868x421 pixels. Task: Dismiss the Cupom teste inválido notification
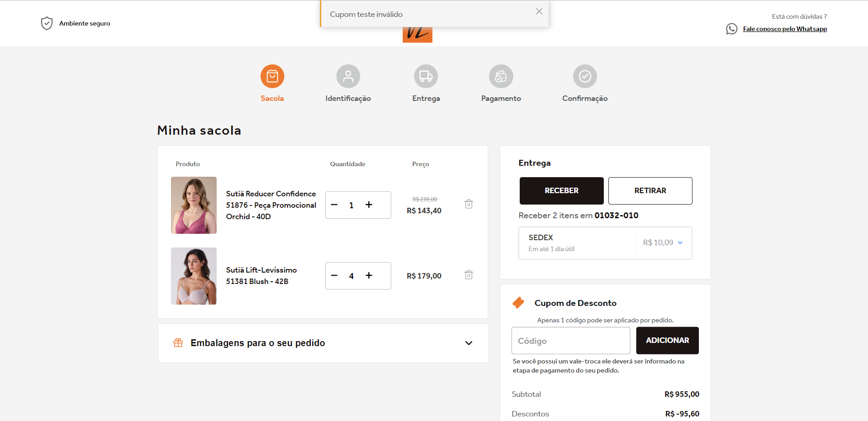pyautogui.click(x=539, y=11)
